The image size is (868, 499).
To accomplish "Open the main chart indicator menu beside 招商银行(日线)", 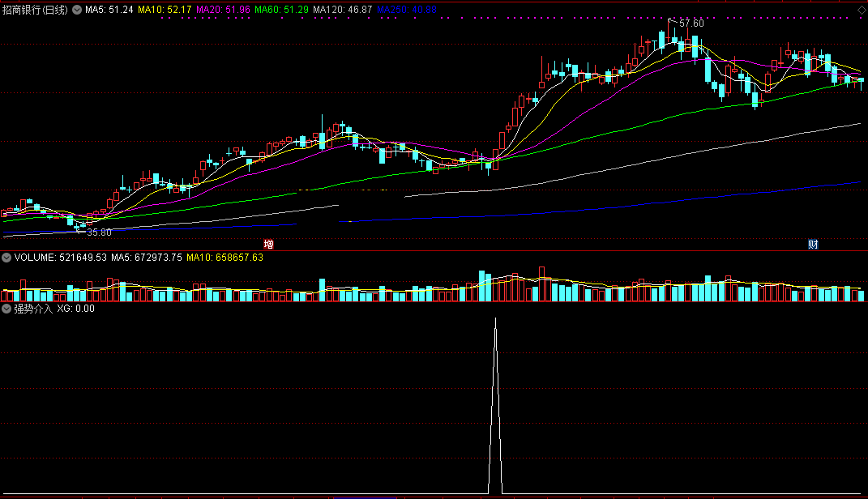I will pyautogui.click(x=77, y=10).
